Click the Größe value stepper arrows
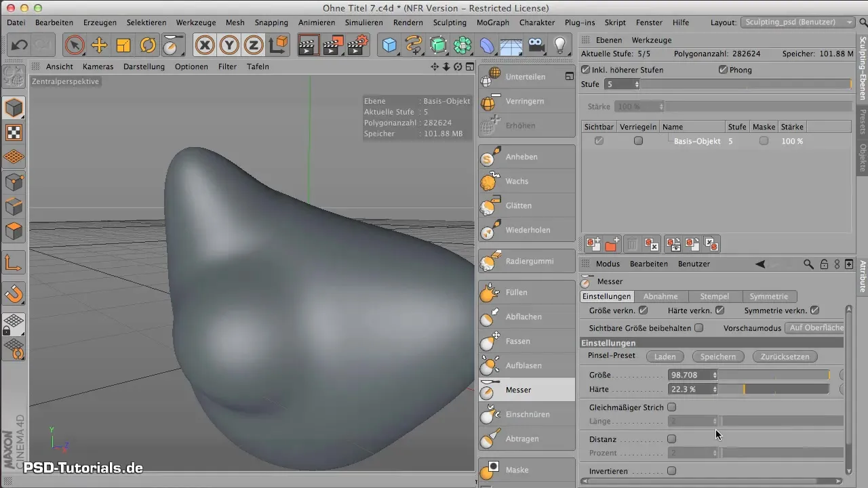Image resolution: width=868 pixels, height=488 pixels. tap(715, 375)
